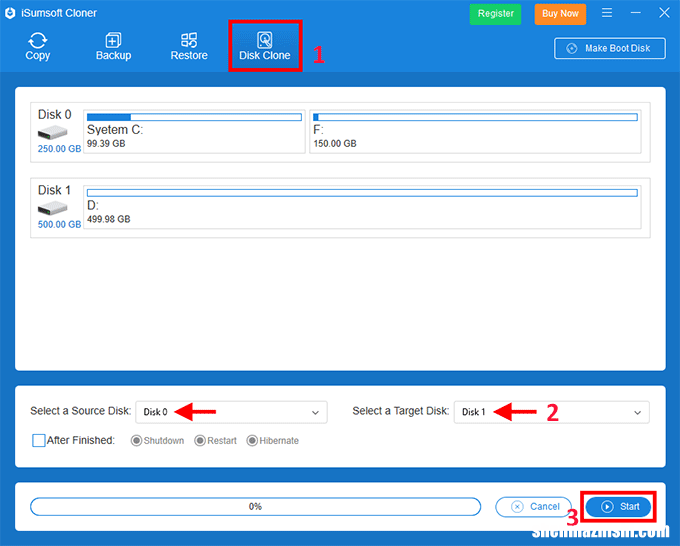Select the F: partition of 150.00 GB
This screenshot has width=680, height=546.
(475, 131)
